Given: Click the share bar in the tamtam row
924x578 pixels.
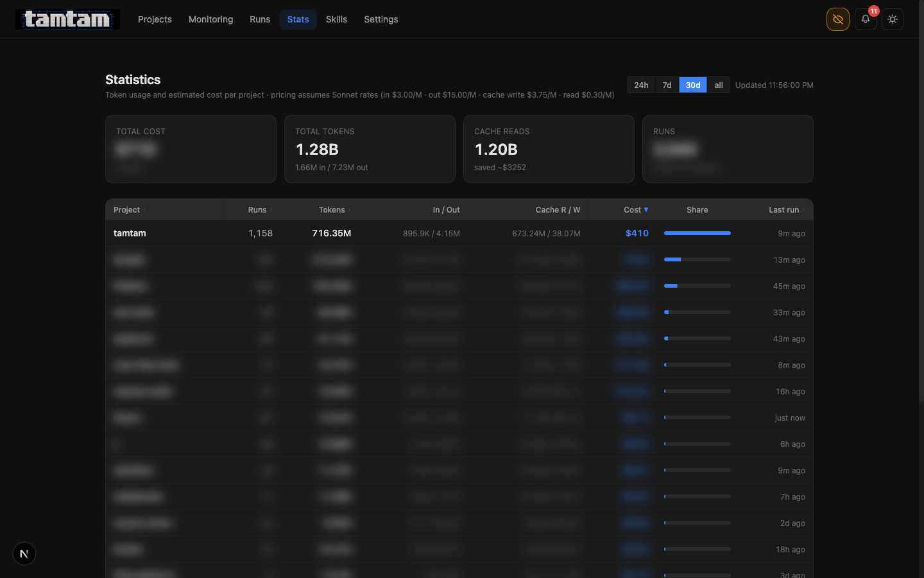Looking at the screenshot, I should coord(697,233).
